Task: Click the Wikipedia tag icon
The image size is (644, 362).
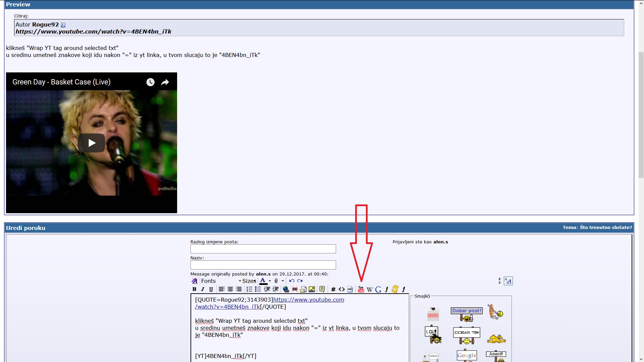Action: pos(370,289)
